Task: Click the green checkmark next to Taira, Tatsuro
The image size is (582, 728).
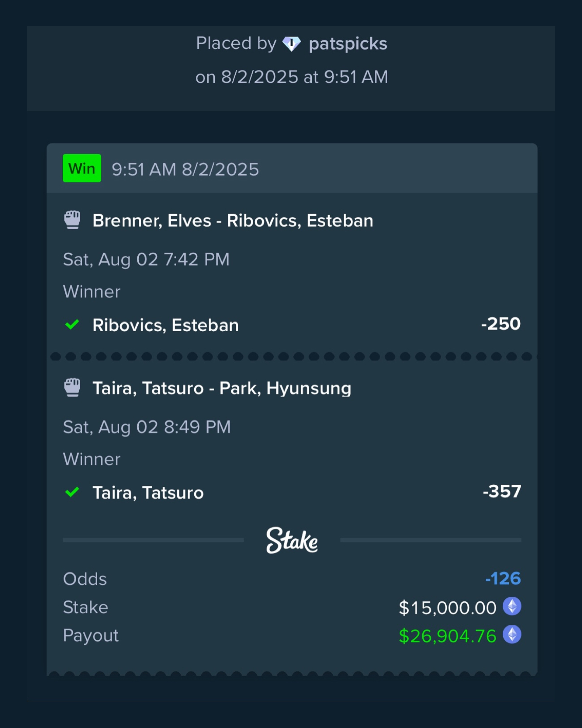Action: point(72,492)
